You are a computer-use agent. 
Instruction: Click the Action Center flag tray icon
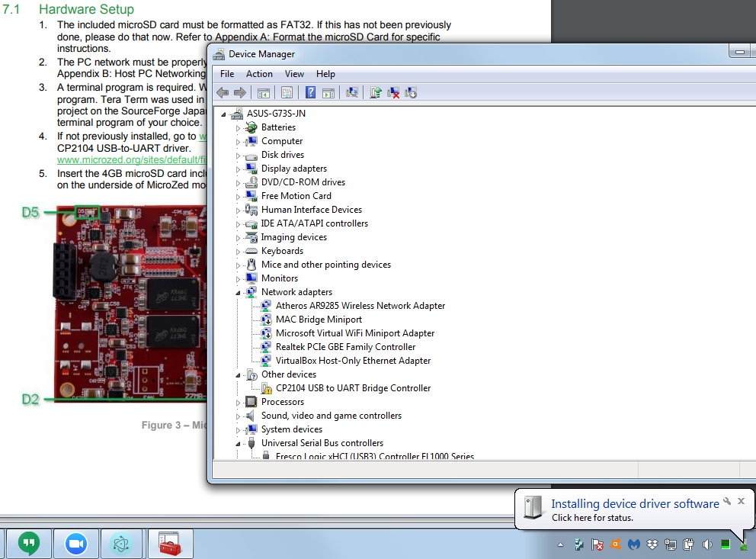[597, 545]
